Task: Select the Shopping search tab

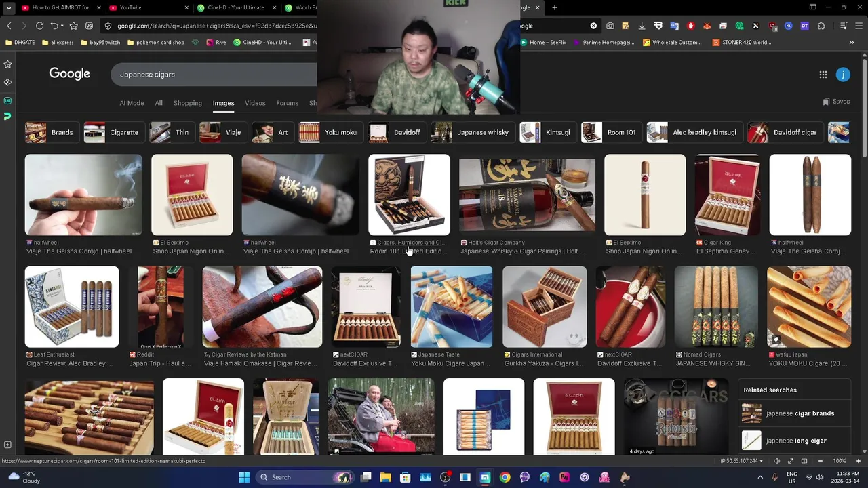Action: (188, 103)
